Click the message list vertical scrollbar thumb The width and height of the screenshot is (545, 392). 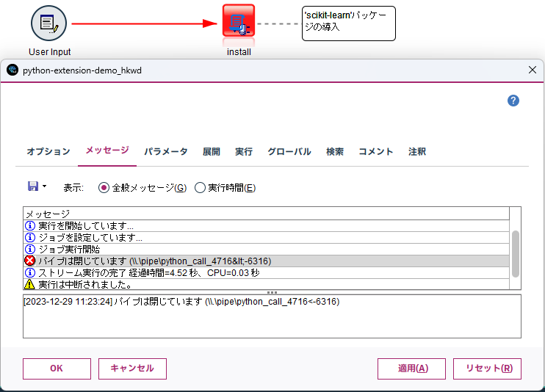[516, 254]
